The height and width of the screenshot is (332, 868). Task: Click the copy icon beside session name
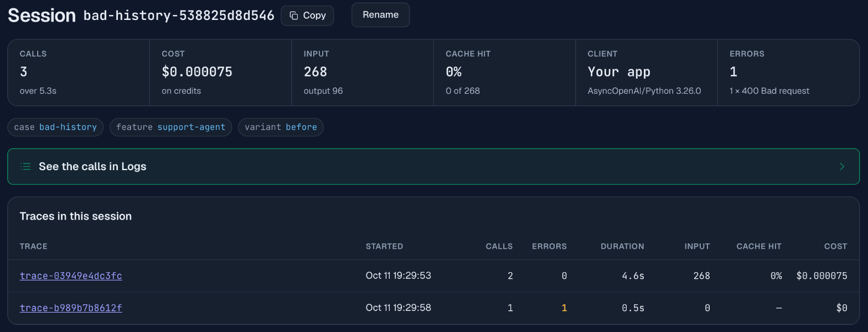[x=294, y=16]
